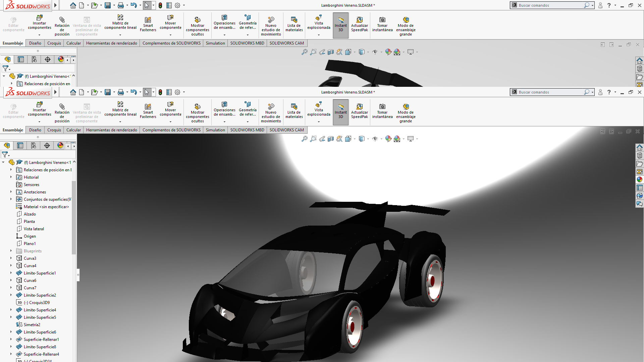This screenshot has width=644, height=362.
Task: Click Zoom to Area in upper viewport toolbar
Action: (x=313, y=52)
